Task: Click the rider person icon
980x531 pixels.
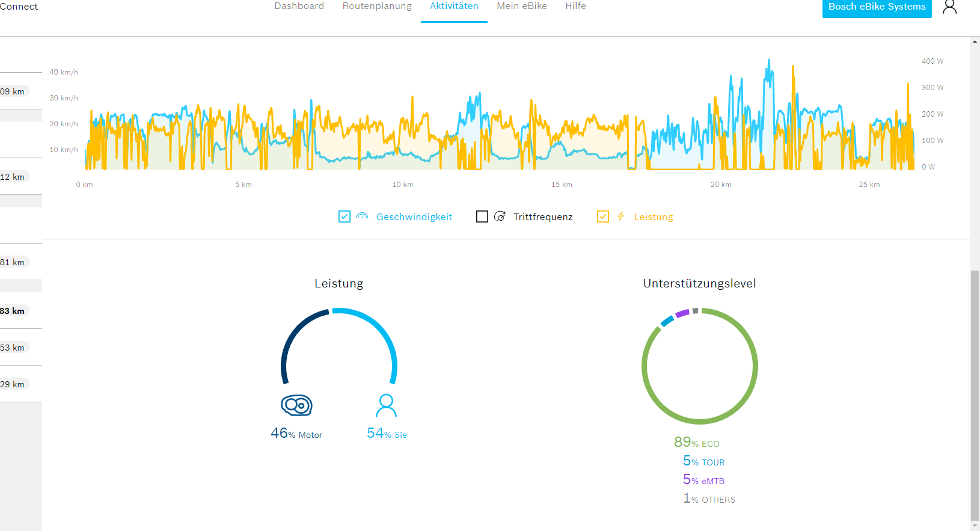Action: [386, 405]
